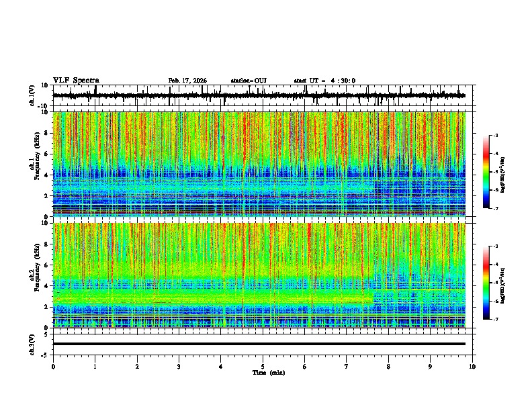532x411 pixels.
Task: Click the -7 label on ch.1 colorbar
Action: [x=496, y=208]
